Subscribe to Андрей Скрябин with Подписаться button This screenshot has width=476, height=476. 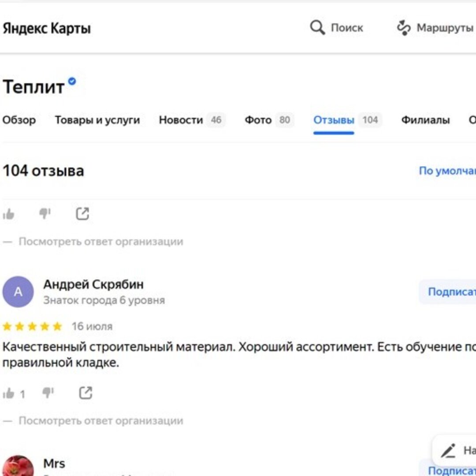click(447, 292)
